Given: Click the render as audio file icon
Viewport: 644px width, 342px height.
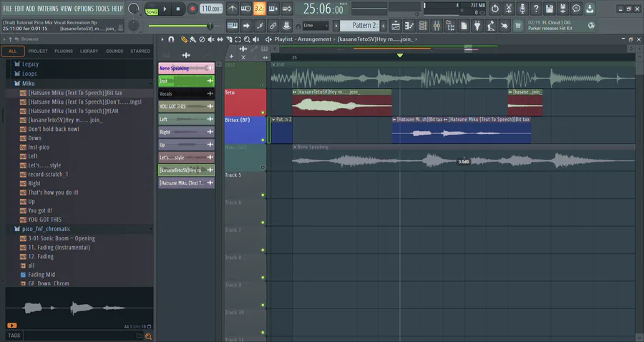Looking at the screenshot, I should click(x=562, y=8).
